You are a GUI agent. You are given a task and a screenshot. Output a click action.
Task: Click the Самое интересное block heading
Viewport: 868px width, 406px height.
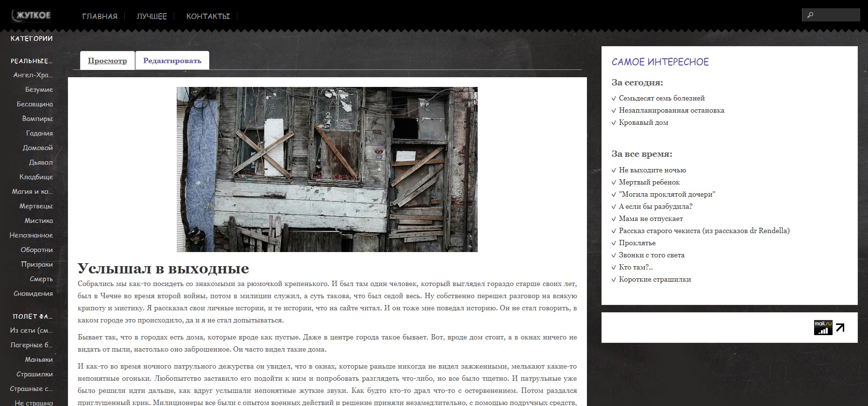[660, 62]
